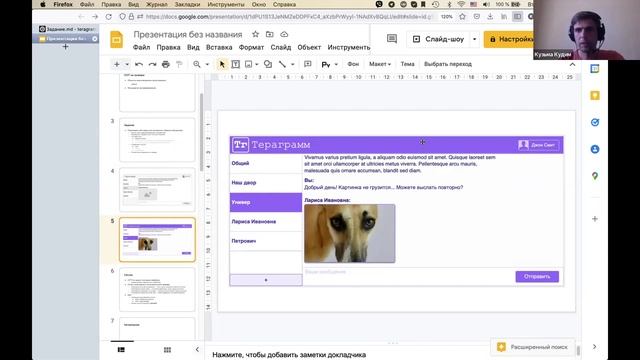The width and height of the screenshot is (640, 360).
Task: Open the Google Slides home logo
Action: pyautogui.click(x=116, y=40)
